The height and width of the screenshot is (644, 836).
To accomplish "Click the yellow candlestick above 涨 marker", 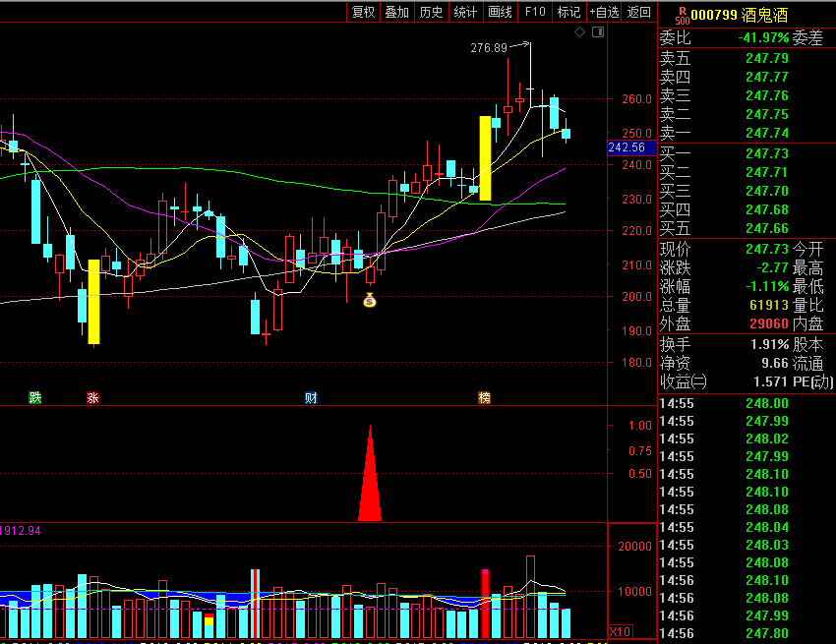I will click(x=93, y=302).
